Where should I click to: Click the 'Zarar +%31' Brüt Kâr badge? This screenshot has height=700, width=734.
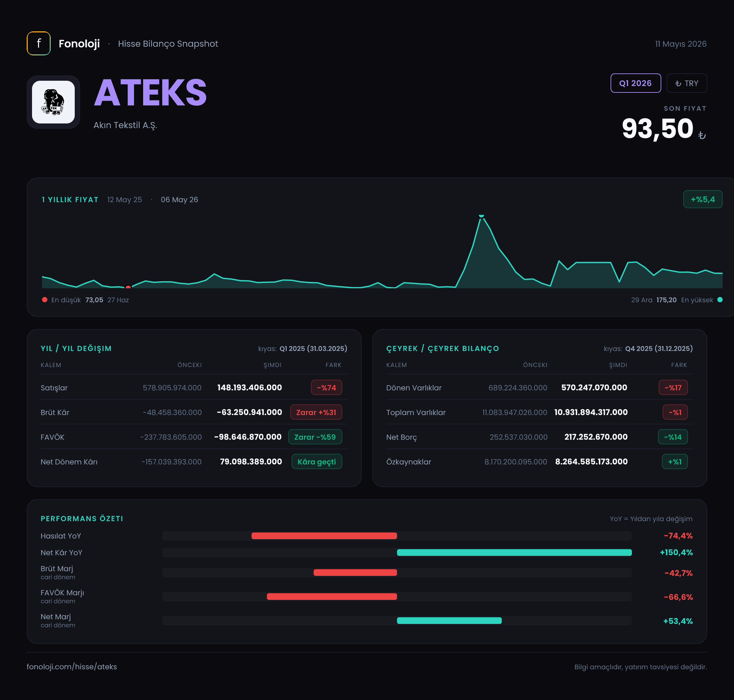pos(316,412)
